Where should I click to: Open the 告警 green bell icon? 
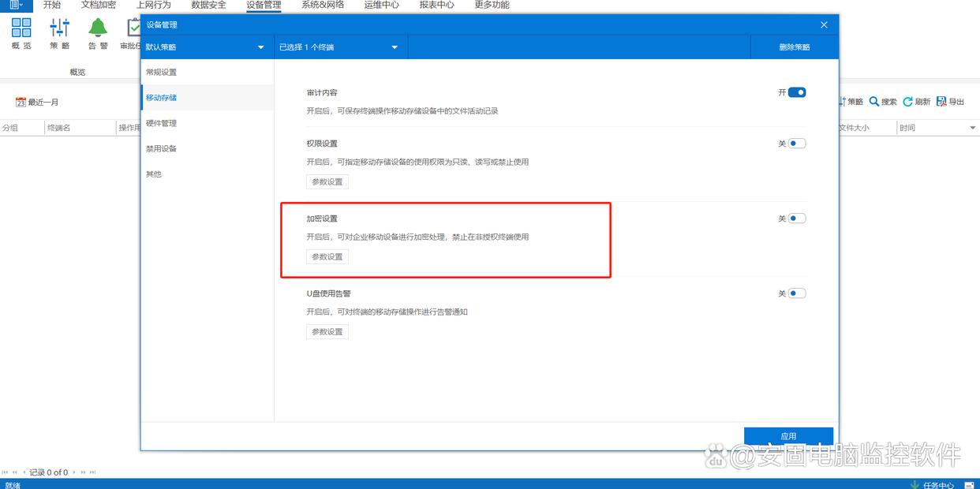pos(98,28)
